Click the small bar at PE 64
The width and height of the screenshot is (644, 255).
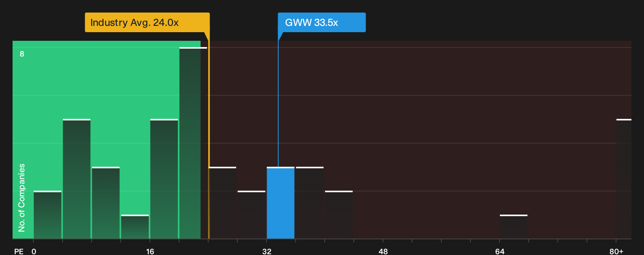coord(514,227)
